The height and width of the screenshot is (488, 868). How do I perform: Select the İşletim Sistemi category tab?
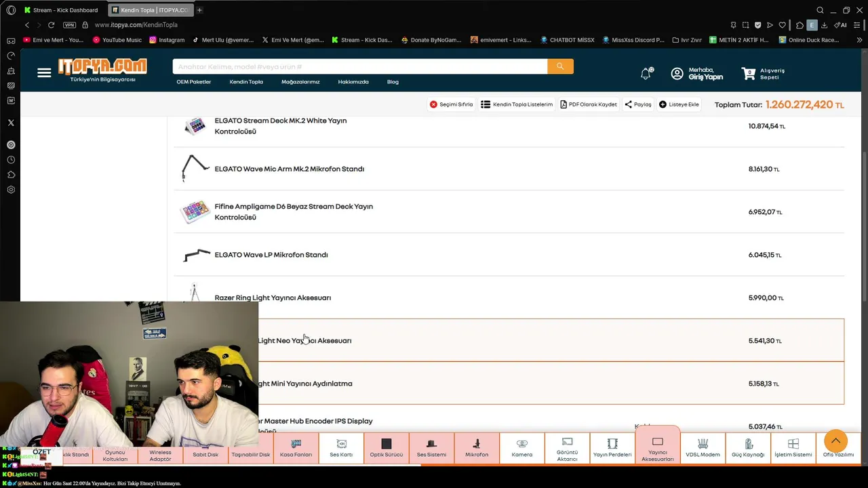coord(793,448)
